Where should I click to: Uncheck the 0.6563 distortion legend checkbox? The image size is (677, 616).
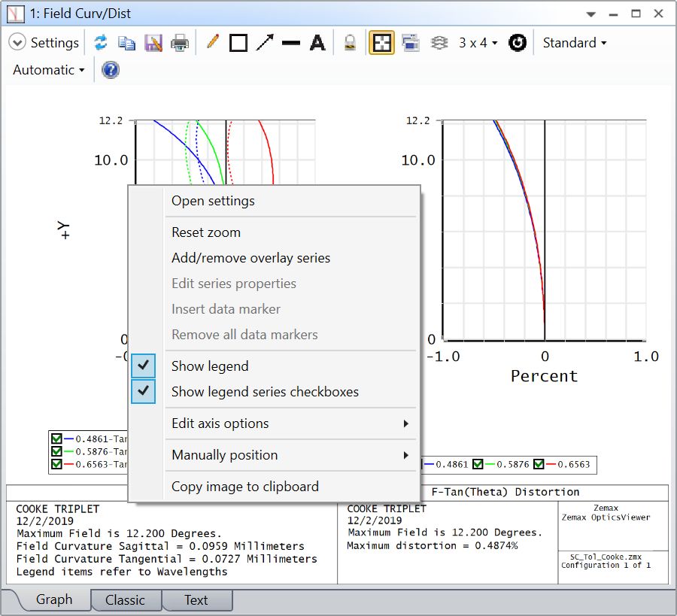[x=539, y=465]
